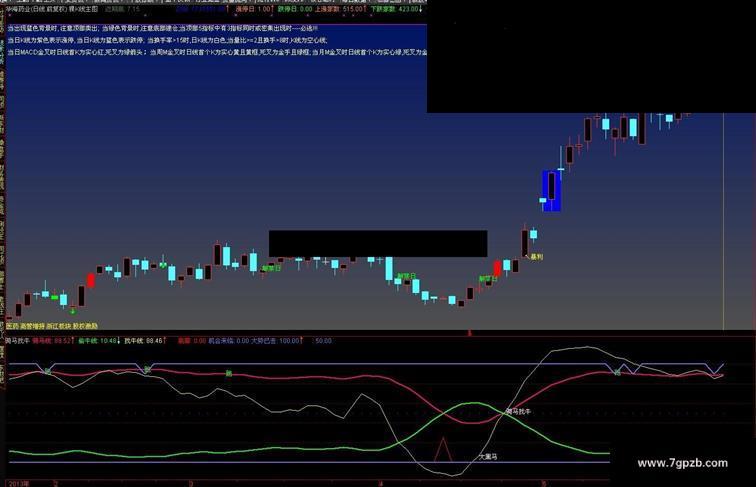This screenshot has width=756, height=487.
Task: Open the 高管增持 tag
Action: click(x=32, y=326)
